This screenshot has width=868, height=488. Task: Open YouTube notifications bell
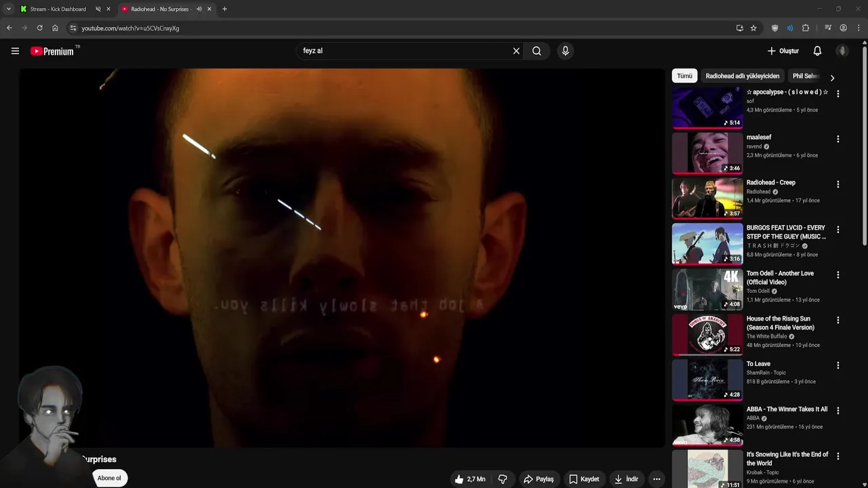pos(817,51)
